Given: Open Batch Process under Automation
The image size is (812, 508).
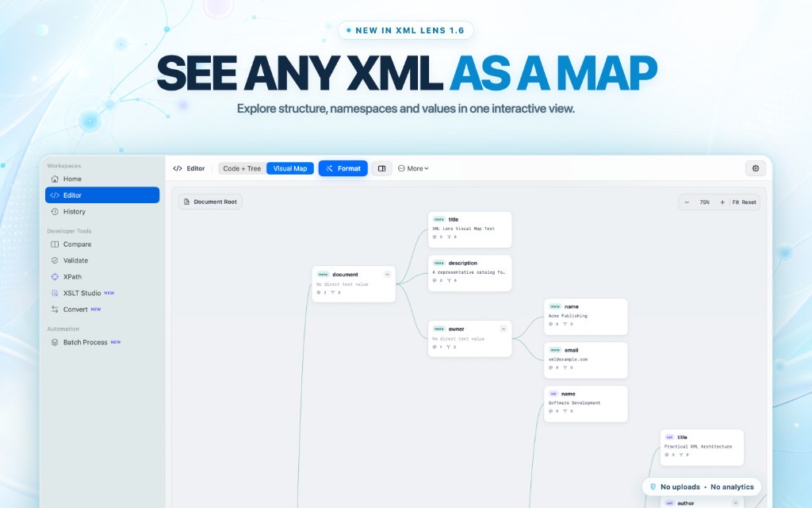Looking at the screenshot, I should point(102,342).
